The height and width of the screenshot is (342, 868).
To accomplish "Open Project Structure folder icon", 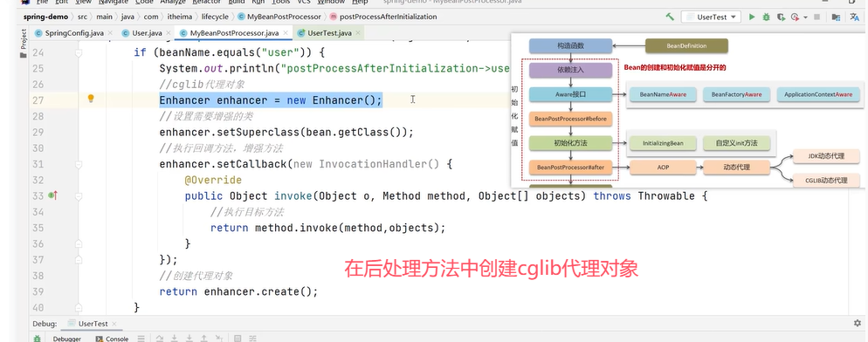I will [836, 17].
